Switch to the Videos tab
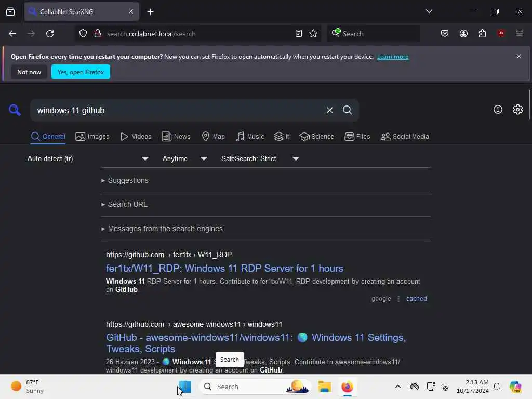532x399 pixels. click(136, 137)
